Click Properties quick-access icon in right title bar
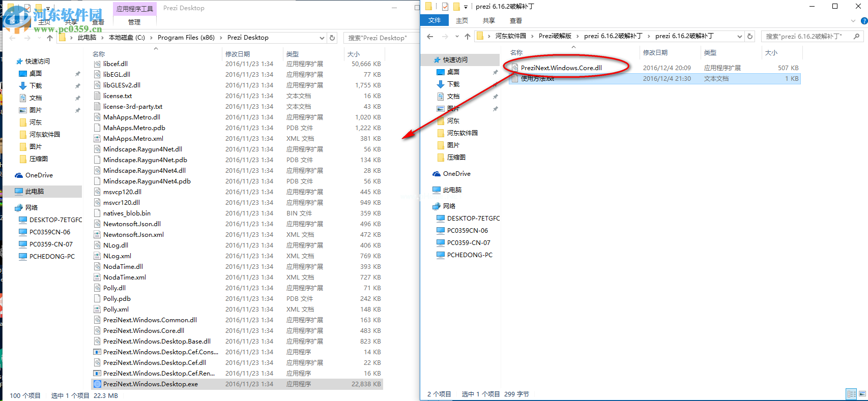The height and width of the screenshot is (401, 868). tap(445, 7)
